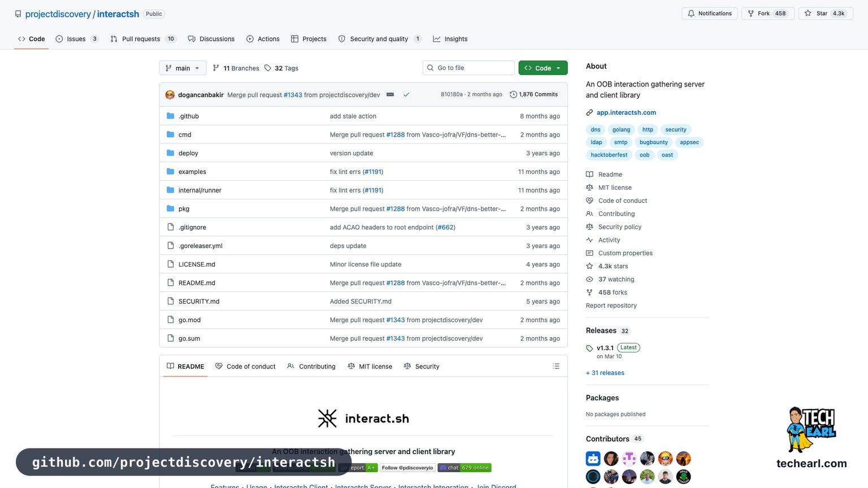View 11 Branches link
Image resolution: width=868 pixels, height=488 pixels.
pos(236,68)
